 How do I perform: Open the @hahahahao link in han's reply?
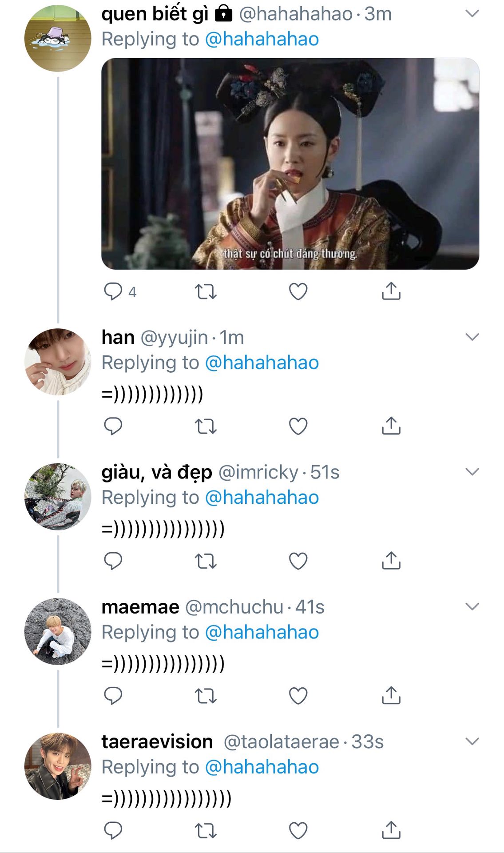pos(262,363)
